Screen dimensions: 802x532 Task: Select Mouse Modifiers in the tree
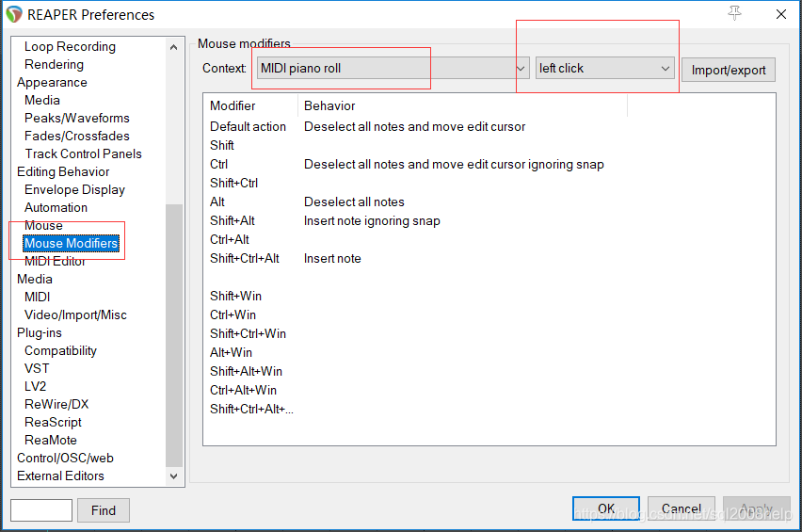click(x=72, y=244)
